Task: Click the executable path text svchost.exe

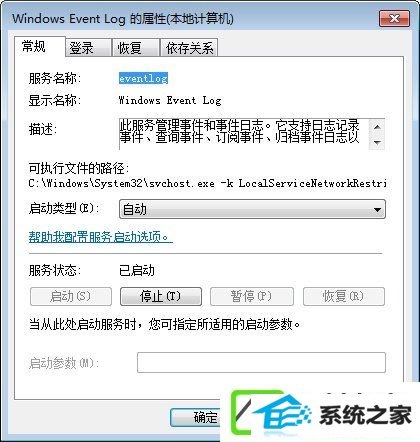Action: (x=182, y=183)
